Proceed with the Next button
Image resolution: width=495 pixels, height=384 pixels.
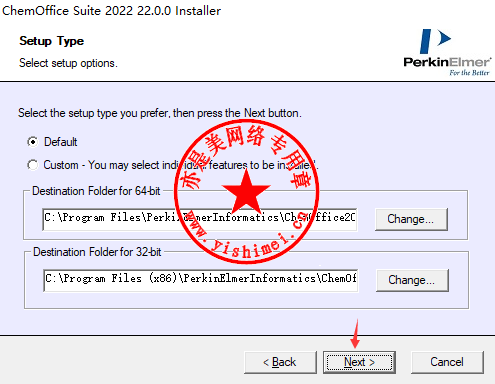click(x=359, y=362)
